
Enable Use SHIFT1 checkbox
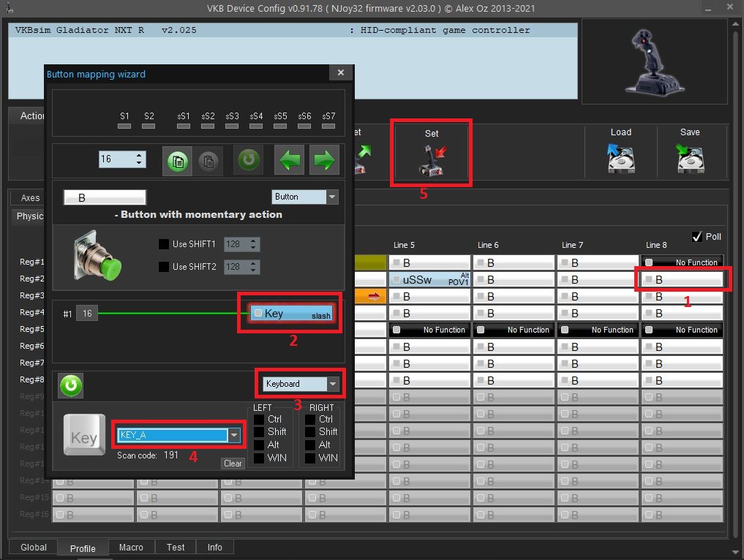tap(164, 244)
